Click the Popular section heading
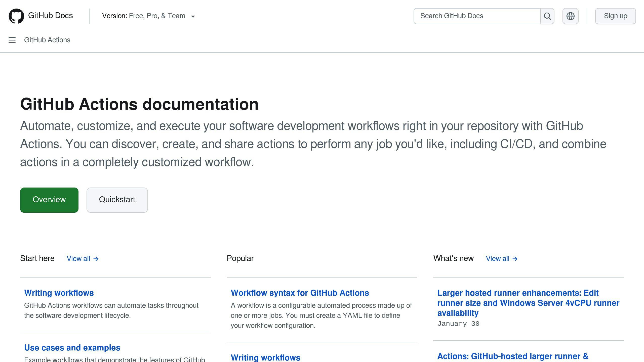644x362 pixels. (240, 258)
